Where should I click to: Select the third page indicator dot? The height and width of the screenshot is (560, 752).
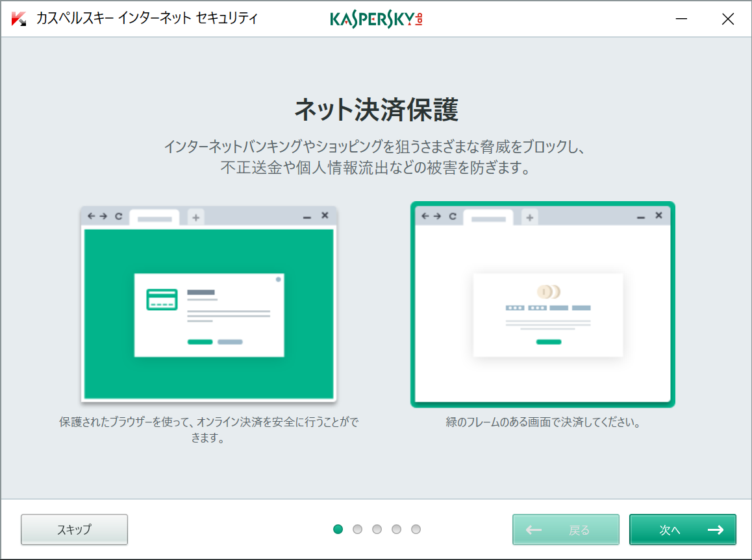377,529
